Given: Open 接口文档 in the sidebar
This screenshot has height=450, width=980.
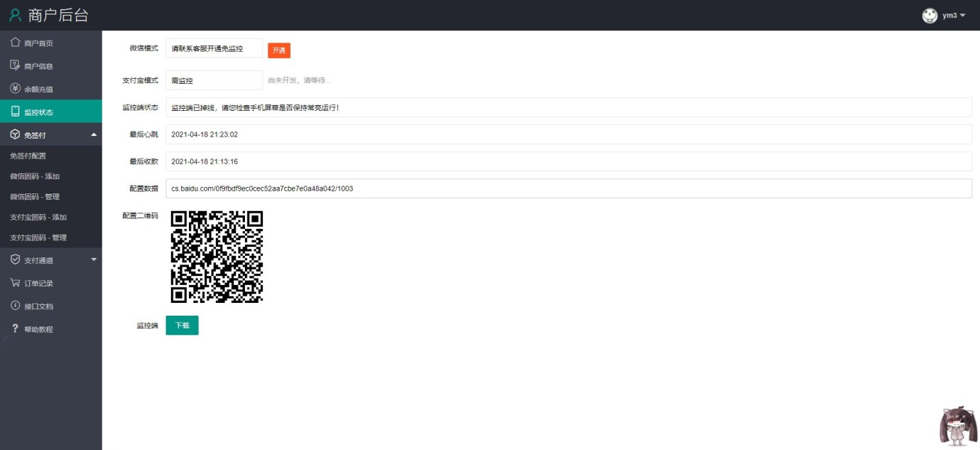Looking at the screenshot, I should point(51,306).
